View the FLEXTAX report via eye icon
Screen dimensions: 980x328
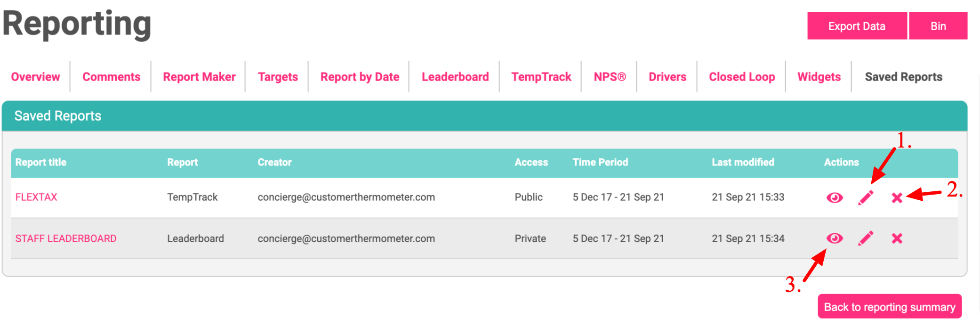coord(835,197)
